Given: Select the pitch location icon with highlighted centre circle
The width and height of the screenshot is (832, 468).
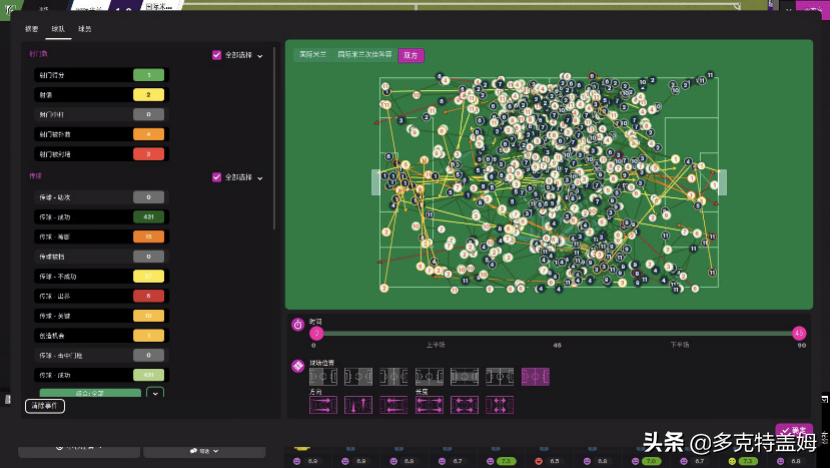Looking at the screenshot, I should 358,377.
